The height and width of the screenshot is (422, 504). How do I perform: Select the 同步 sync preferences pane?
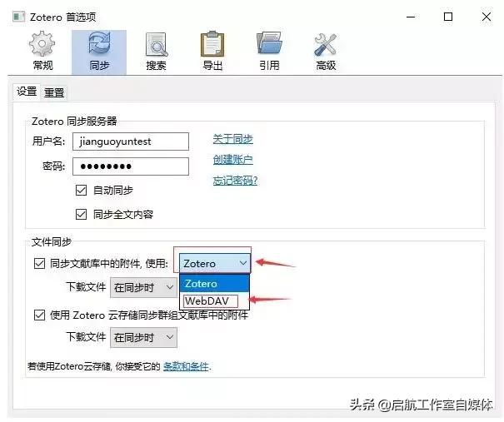click(99, 52)
